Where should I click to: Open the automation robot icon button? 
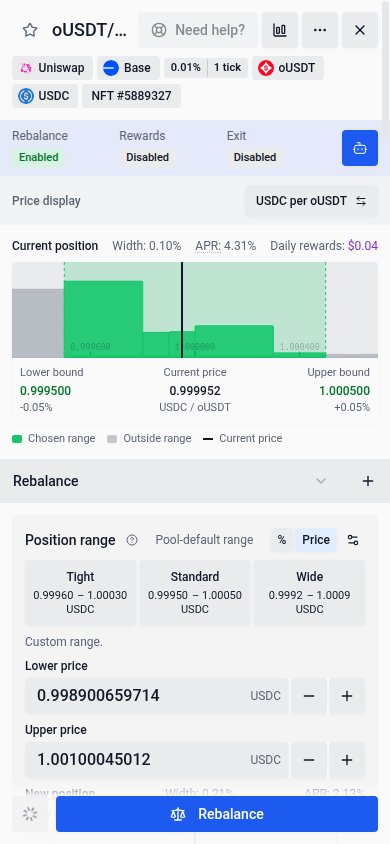(360, 148)
